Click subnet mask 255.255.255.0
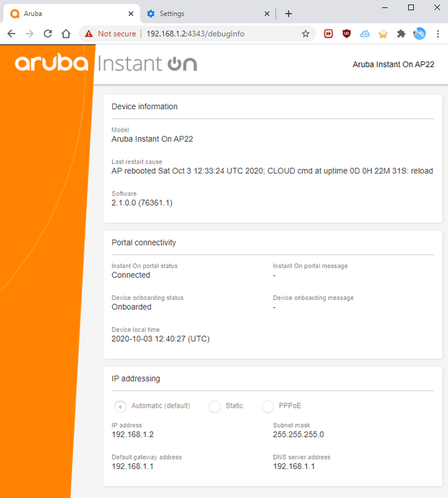Image resolution: width=448 pixels, height=498 pixels. click(298, 434)
